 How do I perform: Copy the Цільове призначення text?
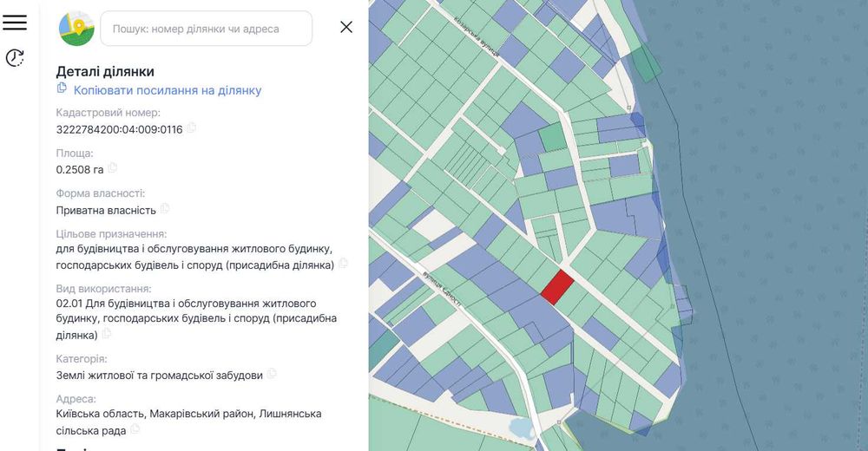tap(343, 264)
